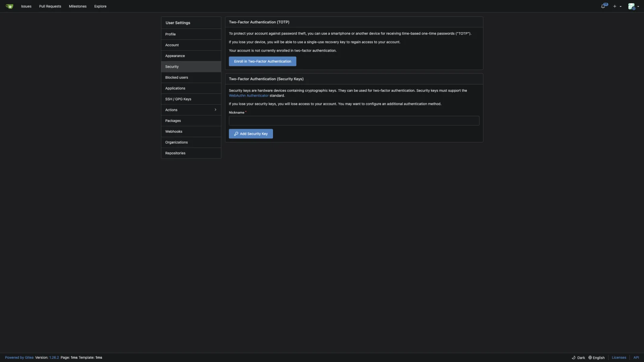The height and width of the screenshot is (362, 644).
Task: Open SSH / GPG Keys settings
Action: [191, 99]
